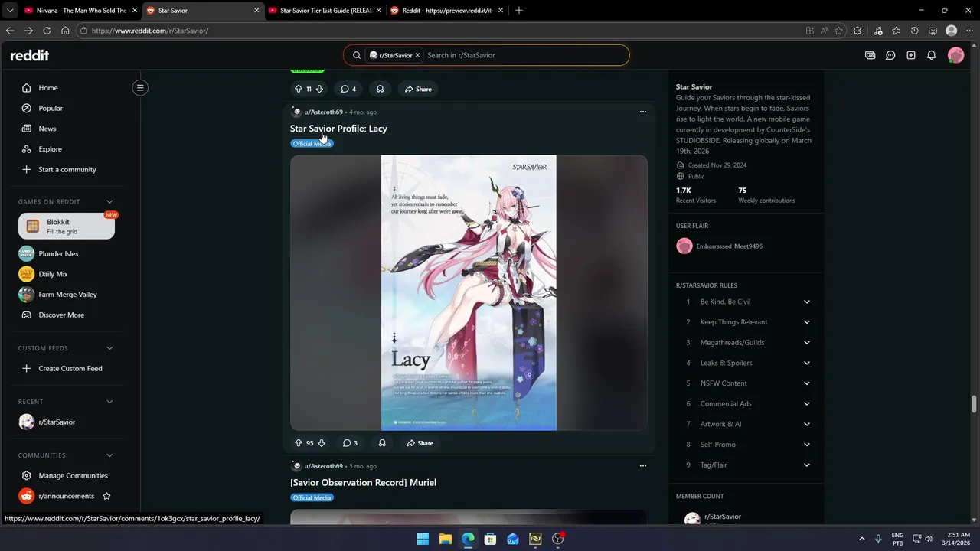Click the Lacy character image
980x551 pixels.
pos(469,292)
